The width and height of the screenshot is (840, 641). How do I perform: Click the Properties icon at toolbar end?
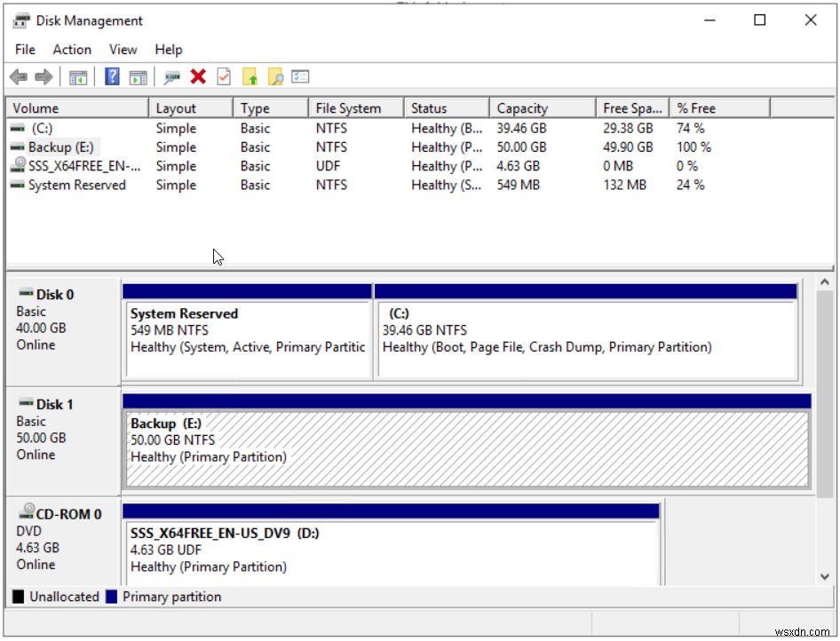[x=300, y=76]
